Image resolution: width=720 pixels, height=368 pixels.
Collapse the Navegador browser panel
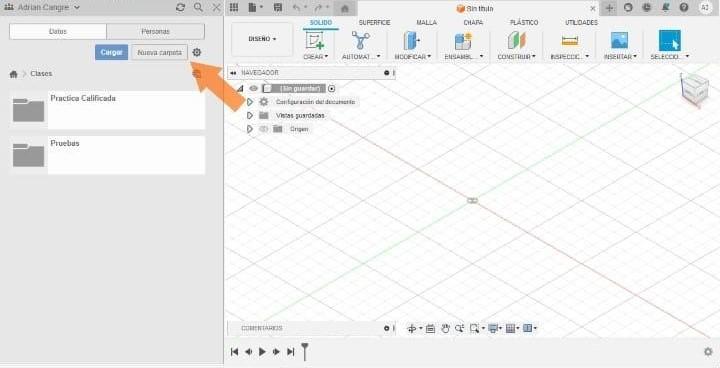pos(234,73)
